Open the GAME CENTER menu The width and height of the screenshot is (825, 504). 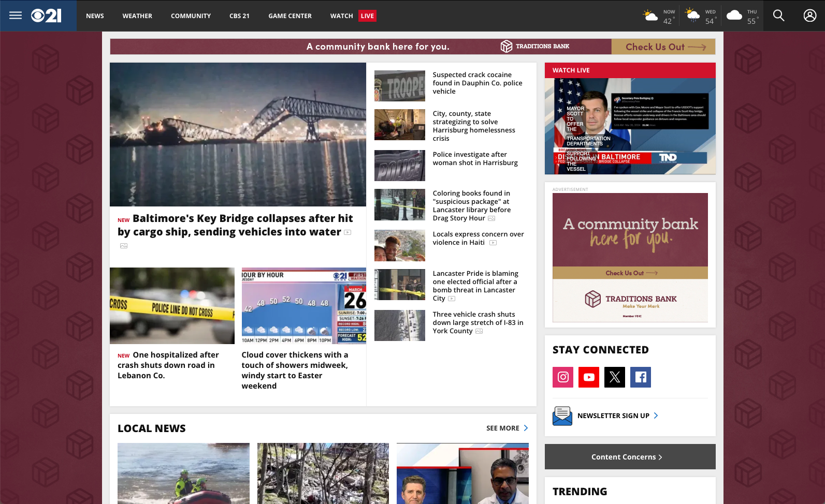(x=290, y=16)
